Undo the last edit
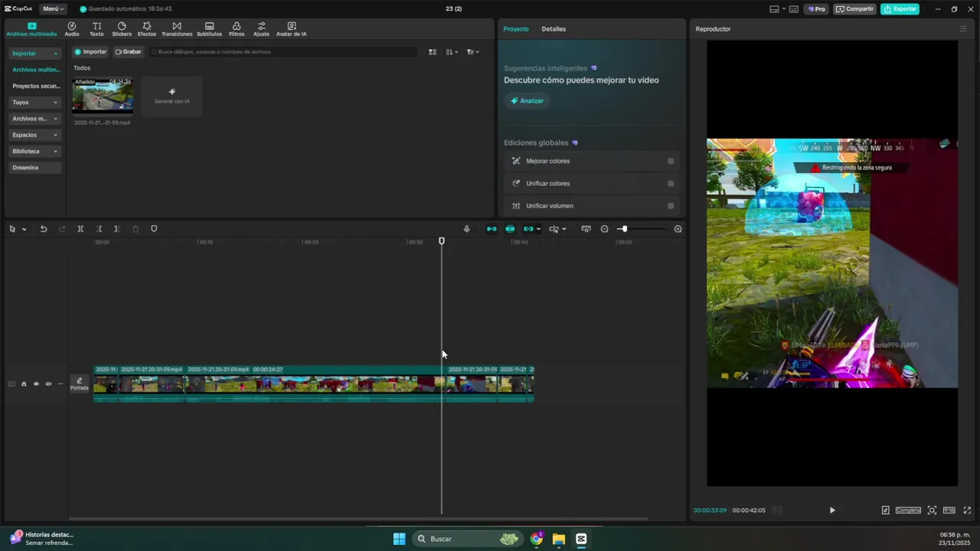This screenshot has height=551, width=980. [44, 229]
